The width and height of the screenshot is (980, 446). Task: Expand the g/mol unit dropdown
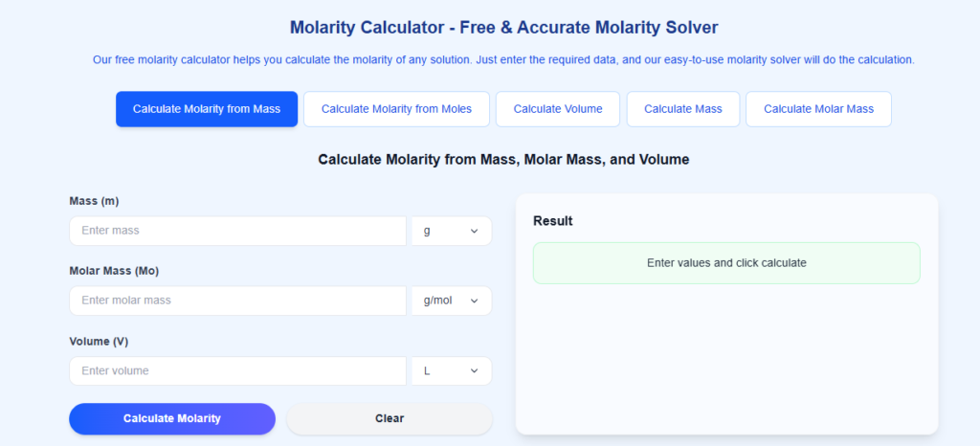pyautogui.click(x=452, y=301)
